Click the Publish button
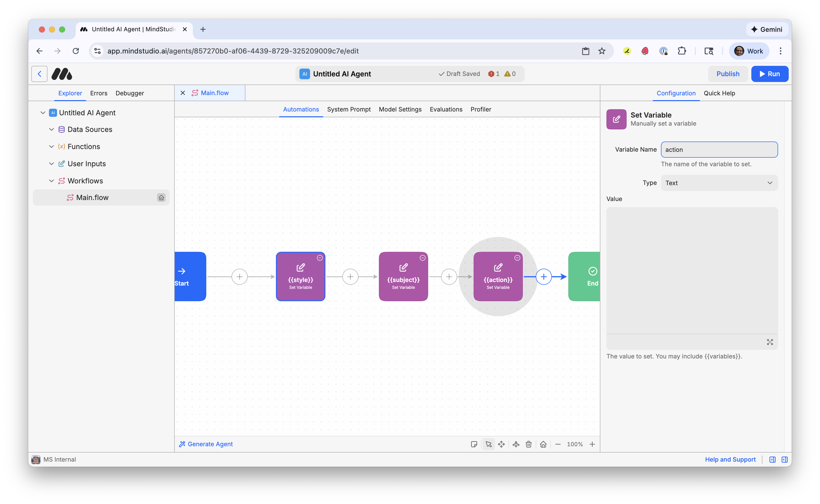Screen dimensions: 820x504 click(x=728, y=74)
